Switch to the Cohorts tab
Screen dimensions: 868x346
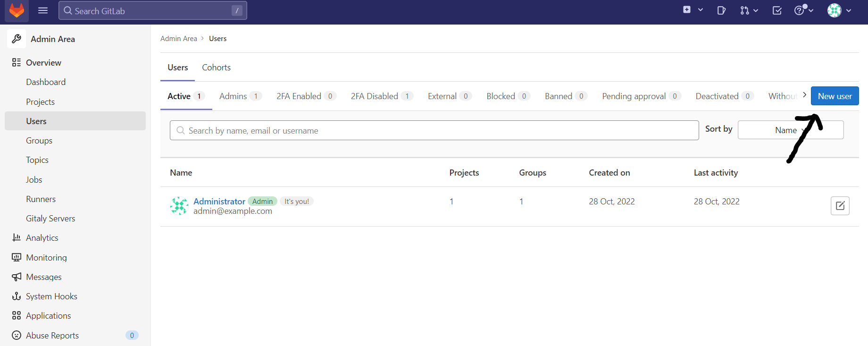(x=216, y=68)
